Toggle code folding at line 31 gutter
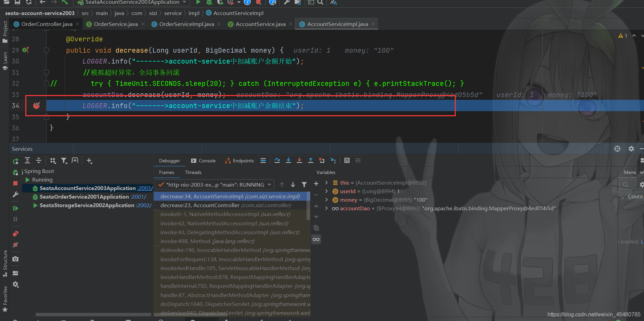 [x=47, y=72]
